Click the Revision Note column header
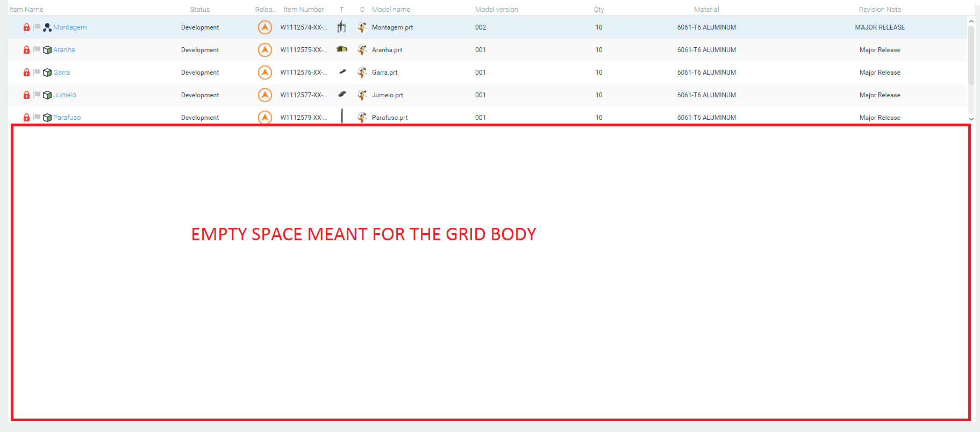 point(879,10)
